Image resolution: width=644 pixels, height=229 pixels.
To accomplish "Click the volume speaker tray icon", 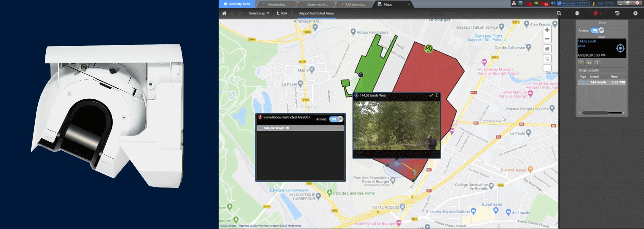I will pos(553,3).
